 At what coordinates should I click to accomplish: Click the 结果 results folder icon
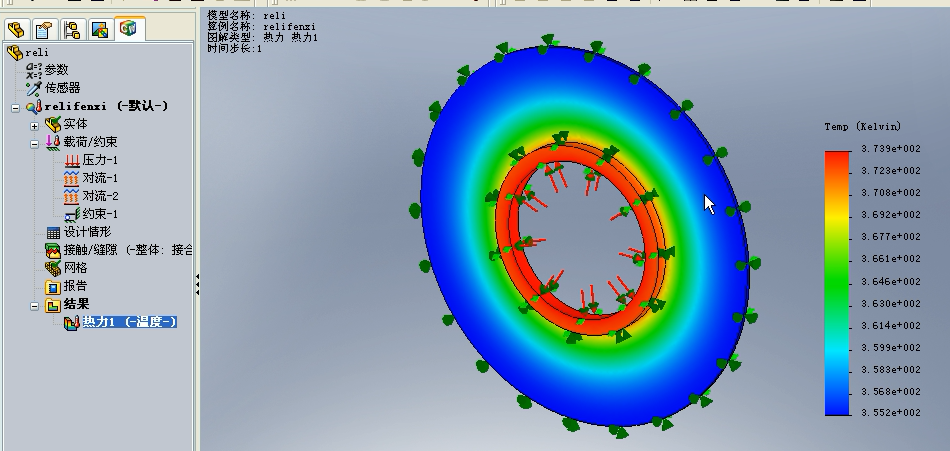(53, 304)
